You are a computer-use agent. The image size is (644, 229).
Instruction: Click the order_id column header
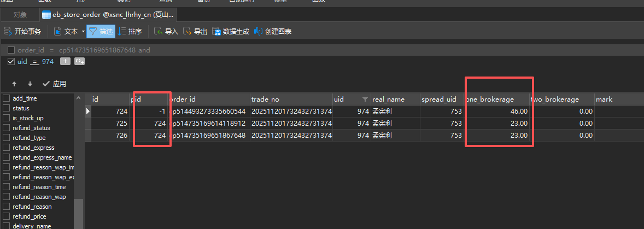[209, 99]
